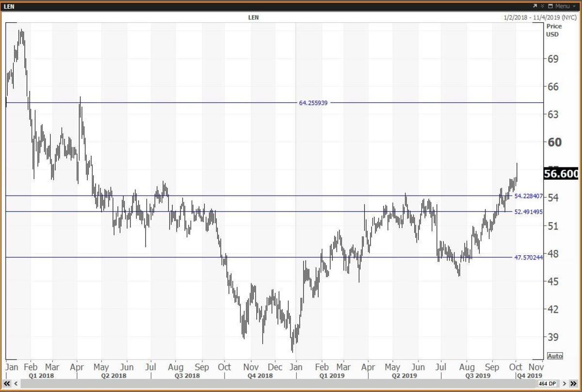Jump to chart start with double-left arrow

[7, 383]
